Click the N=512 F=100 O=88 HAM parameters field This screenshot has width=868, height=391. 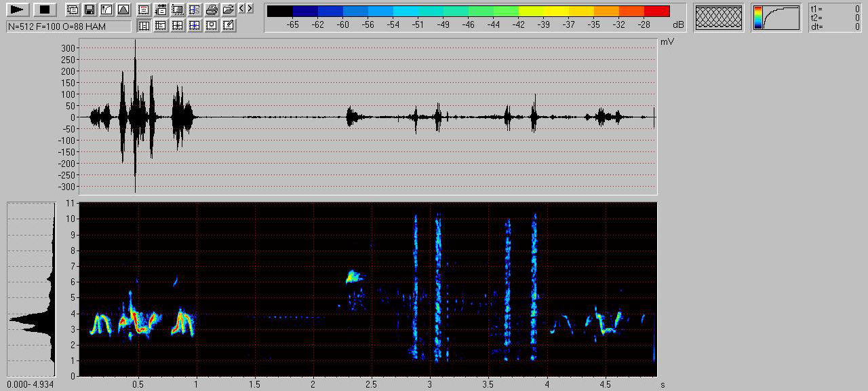tap(68, 26)
